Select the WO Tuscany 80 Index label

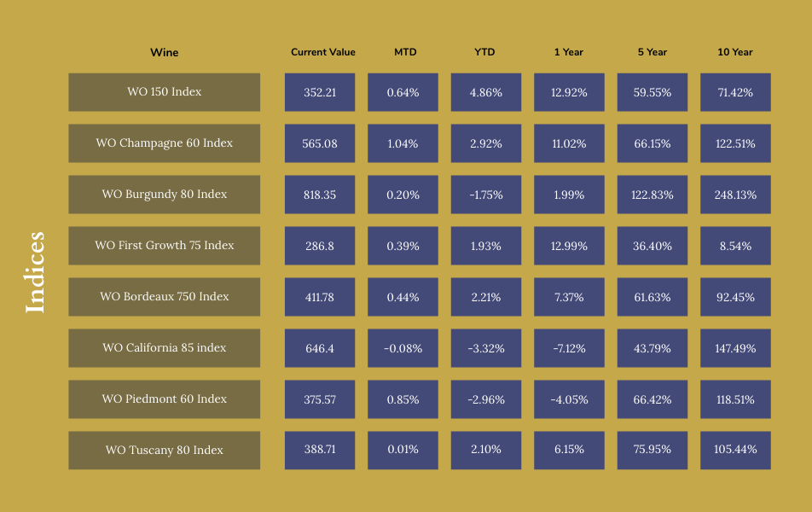pyautogui.click(x=165, y=451)
